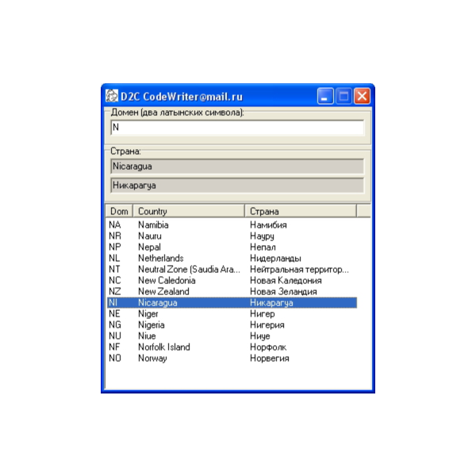Select the Новая Каледония cell
The image size is (476, 476).
click(286, 280)
